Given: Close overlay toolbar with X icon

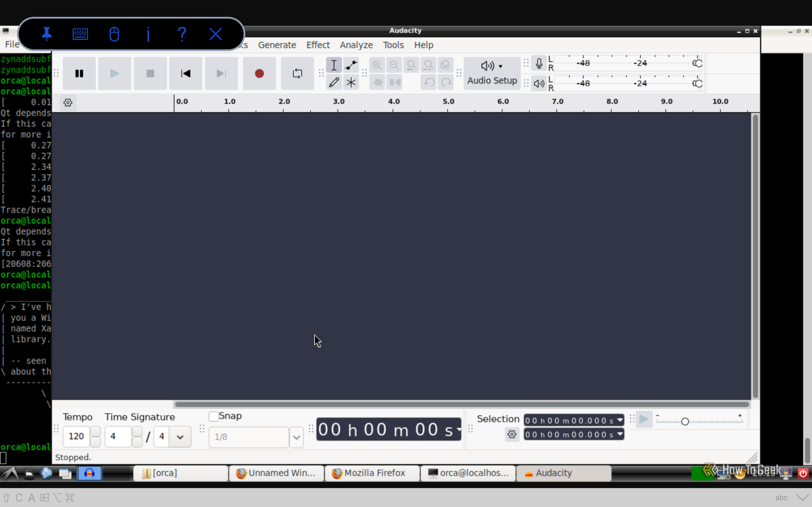Looking at the screenshot, I should pos(216,34).
